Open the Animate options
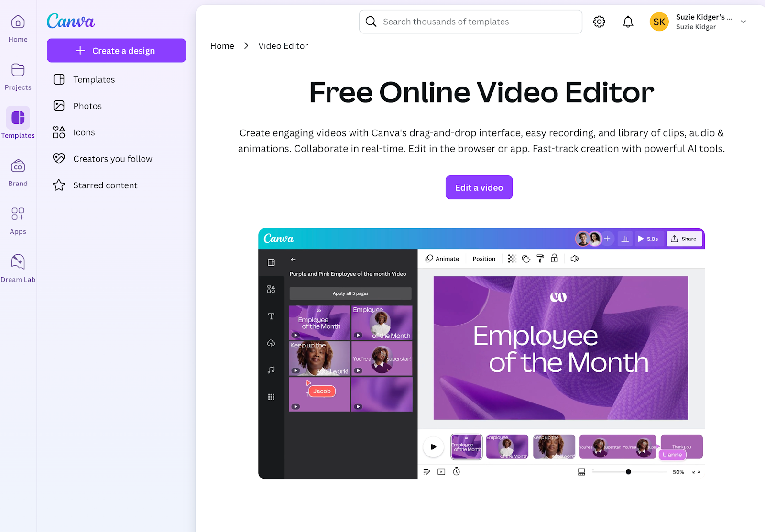Image resolution: width=765 pixels, height=532 pixels. [443, 258]
